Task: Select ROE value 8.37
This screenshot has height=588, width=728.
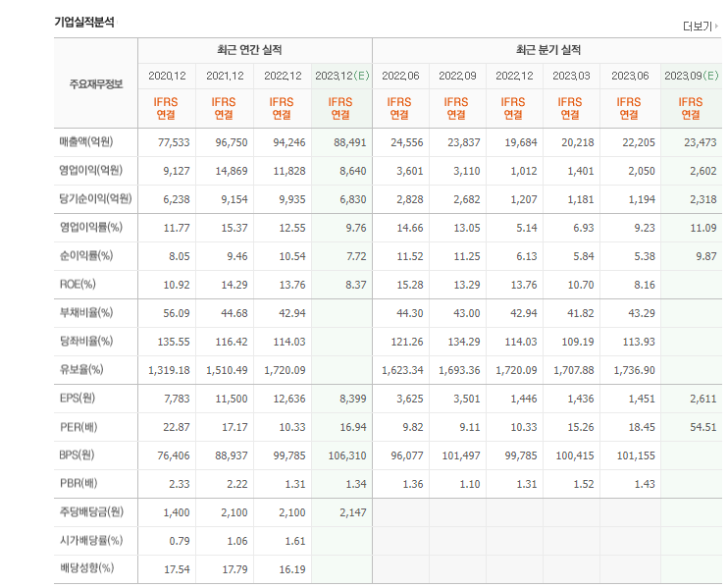Action: pyautogui.click(x=355, y=285)
